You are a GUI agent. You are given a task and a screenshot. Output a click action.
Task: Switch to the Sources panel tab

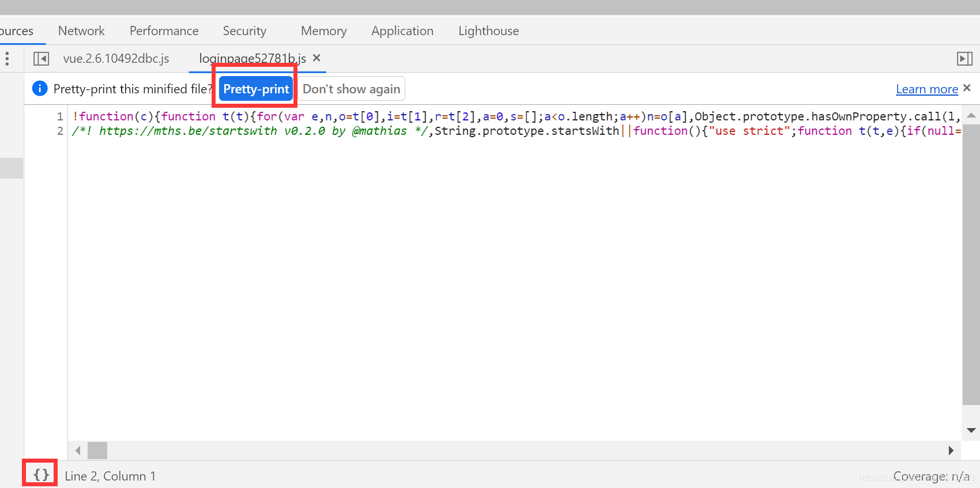click(x=17, y=31)
